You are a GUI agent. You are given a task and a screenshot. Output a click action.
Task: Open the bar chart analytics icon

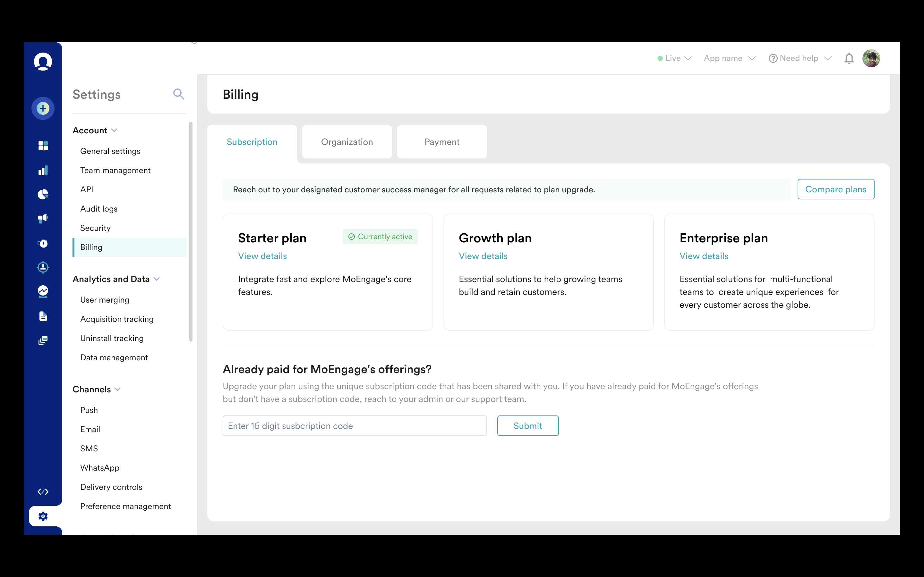(43, 170)
